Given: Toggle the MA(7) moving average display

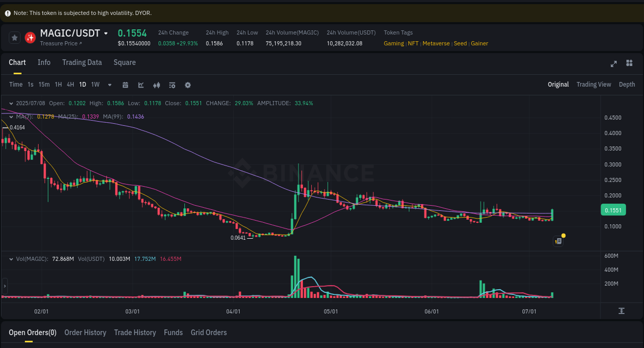Looking at the screenshot, I should click(x=25, y=117).
